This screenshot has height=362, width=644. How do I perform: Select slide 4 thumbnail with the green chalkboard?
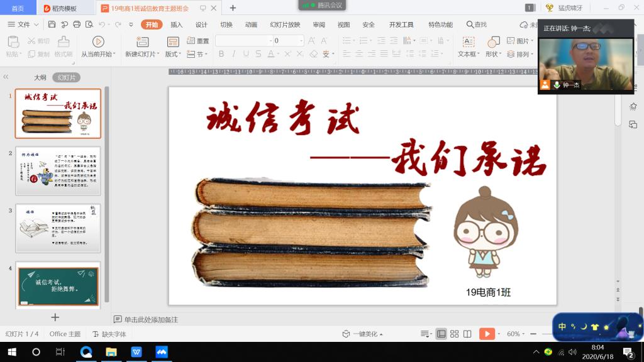58,284
